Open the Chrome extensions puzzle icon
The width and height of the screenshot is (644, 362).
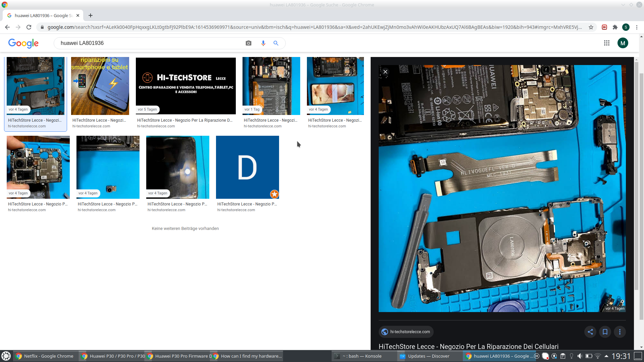pos(615,27)
